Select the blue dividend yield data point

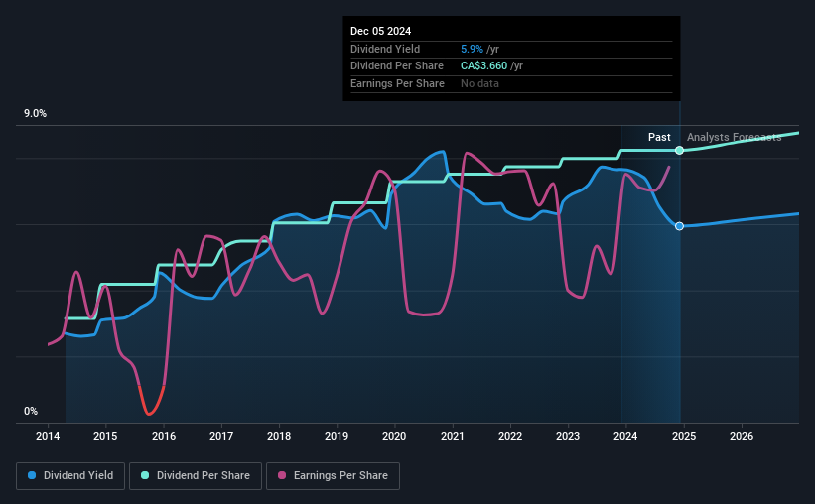(679, 226)
